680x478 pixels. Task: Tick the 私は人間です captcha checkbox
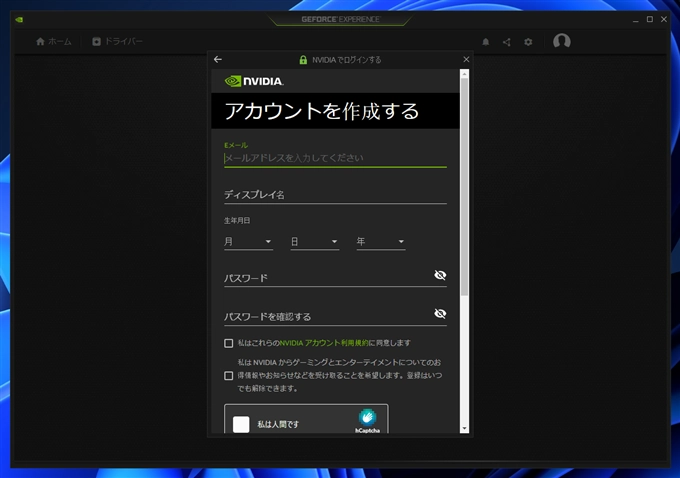(241, 424)
